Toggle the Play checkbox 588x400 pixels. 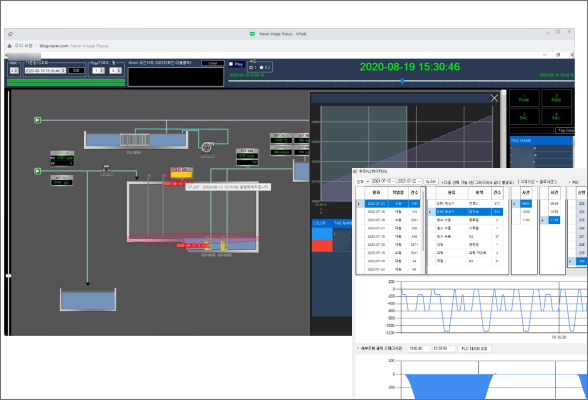point(231,64)
